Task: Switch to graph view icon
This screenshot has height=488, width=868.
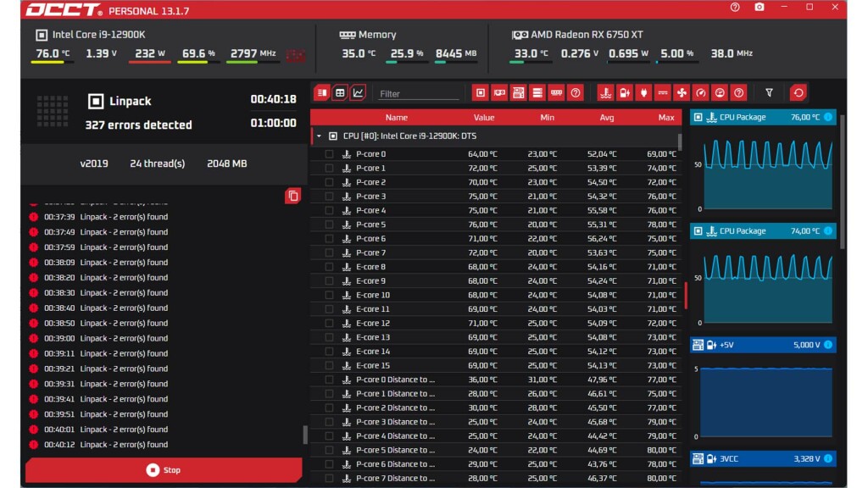Action: 359,93
